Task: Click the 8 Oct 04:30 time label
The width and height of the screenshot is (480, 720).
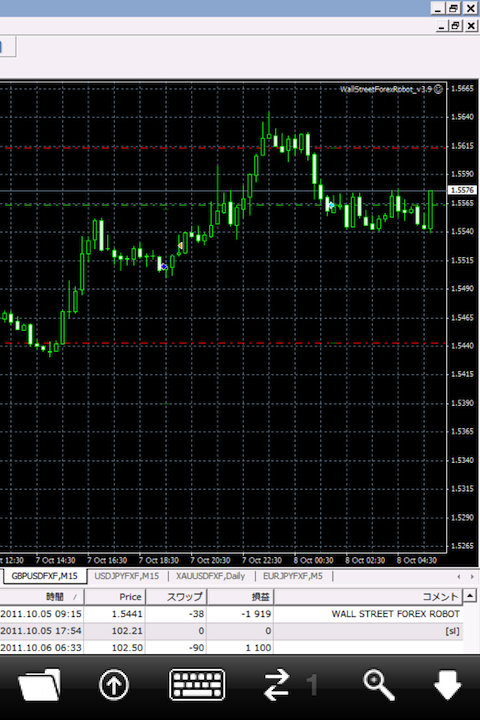Action: pos(417,560)
